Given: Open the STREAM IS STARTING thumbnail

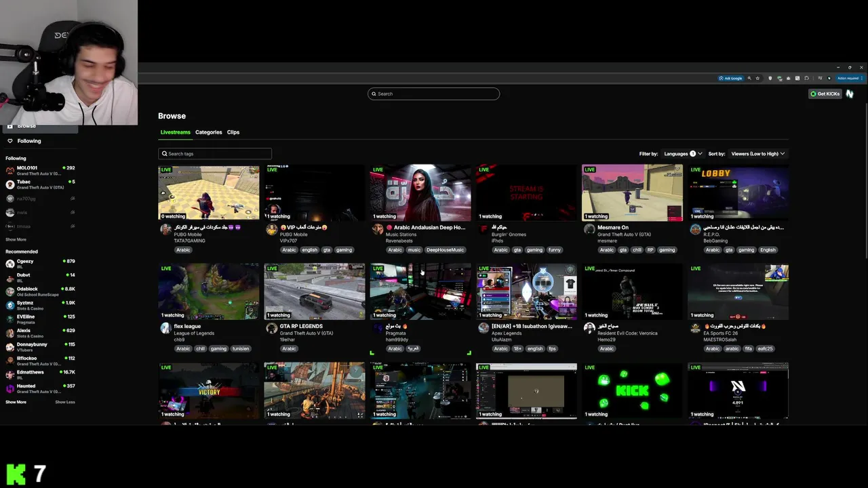Looking at the screenshot, I should [x=526, y=192].
